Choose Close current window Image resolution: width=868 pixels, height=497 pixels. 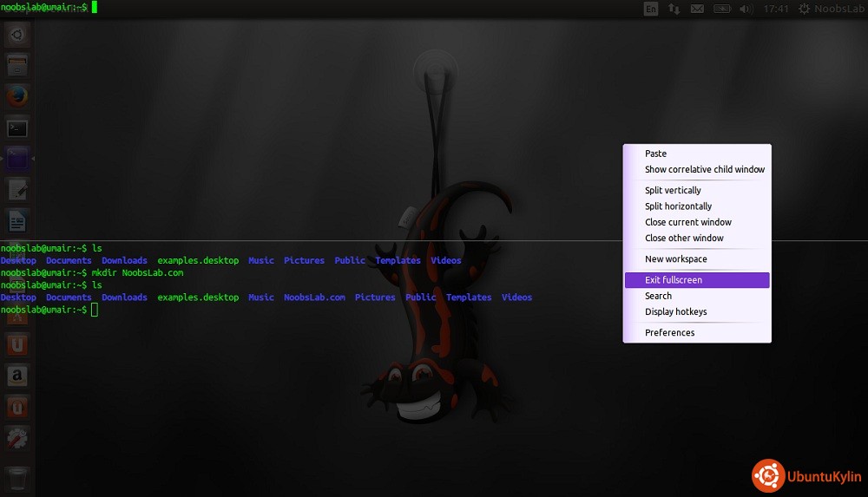[687, 222]
